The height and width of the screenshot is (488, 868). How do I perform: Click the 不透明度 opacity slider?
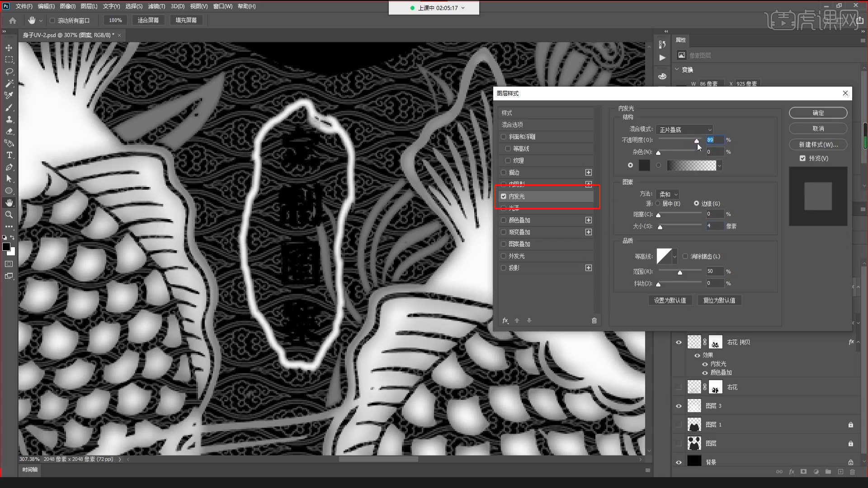pos(680,140)
